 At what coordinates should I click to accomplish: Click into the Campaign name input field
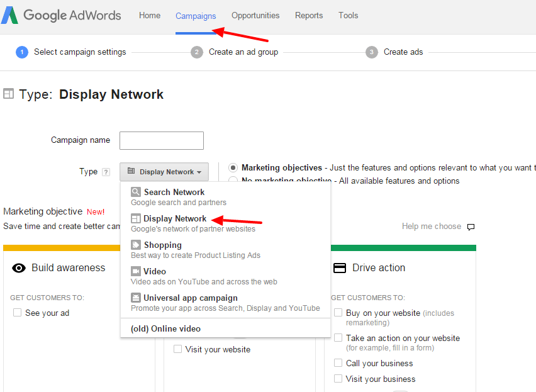click(162, 140)
